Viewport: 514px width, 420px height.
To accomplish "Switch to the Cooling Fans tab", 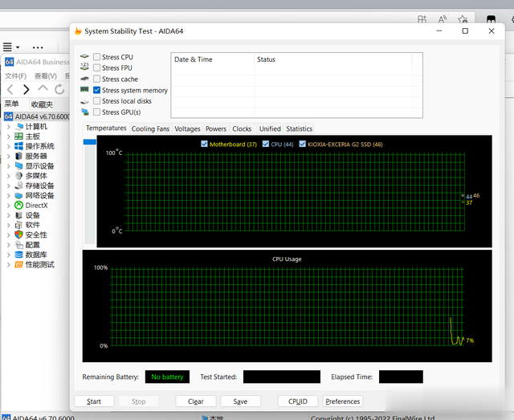I will point(150,128).
